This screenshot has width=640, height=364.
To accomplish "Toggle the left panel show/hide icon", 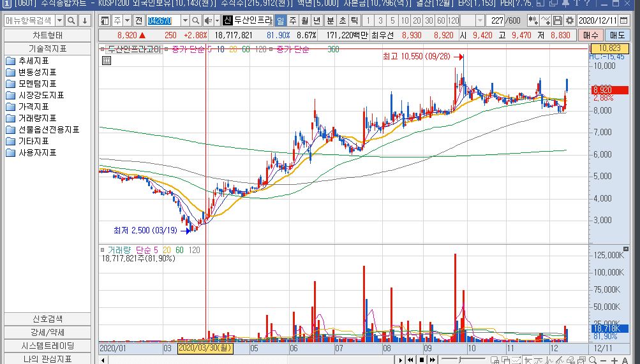I will point(105,20).
